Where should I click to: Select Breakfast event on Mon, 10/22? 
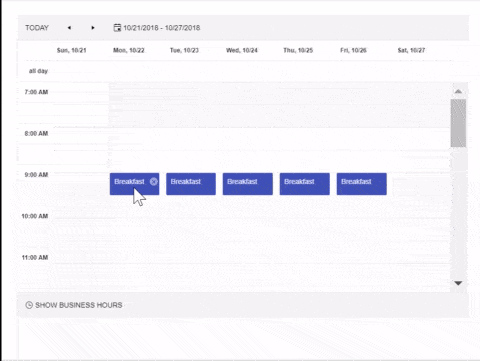pos(134,184)
